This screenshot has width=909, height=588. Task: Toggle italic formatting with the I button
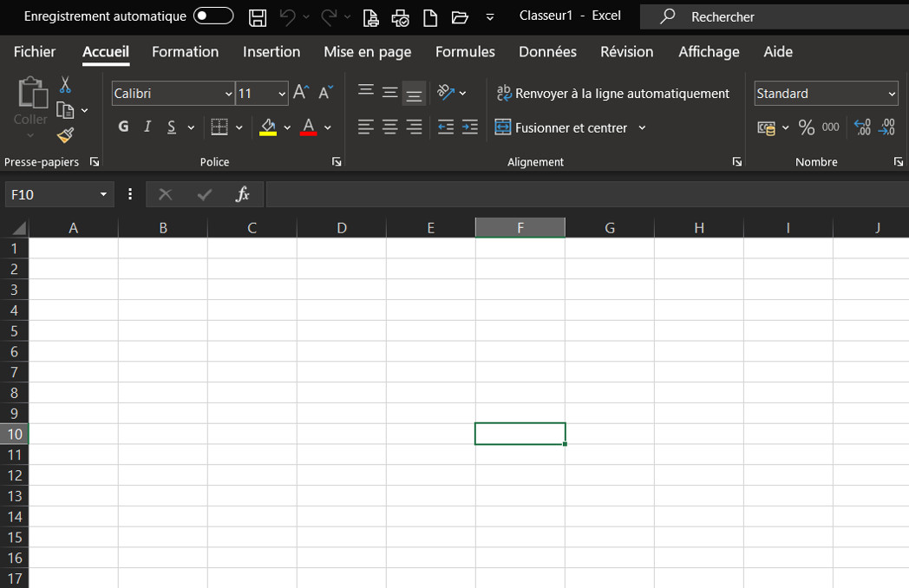pos(147,127)
